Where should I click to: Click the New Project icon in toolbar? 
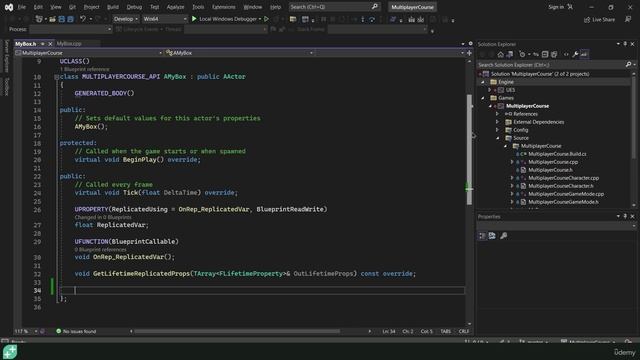[39, 19]
